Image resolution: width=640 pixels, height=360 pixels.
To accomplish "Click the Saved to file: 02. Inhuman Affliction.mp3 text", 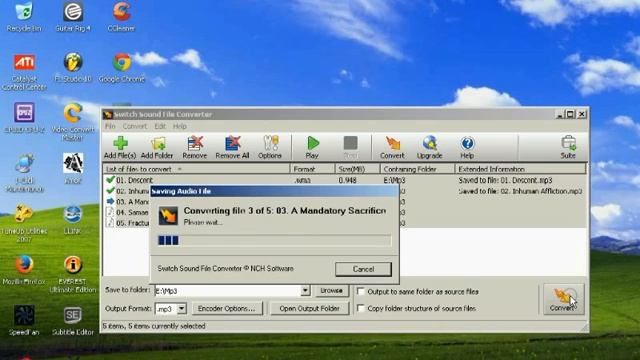I will 520,191.
